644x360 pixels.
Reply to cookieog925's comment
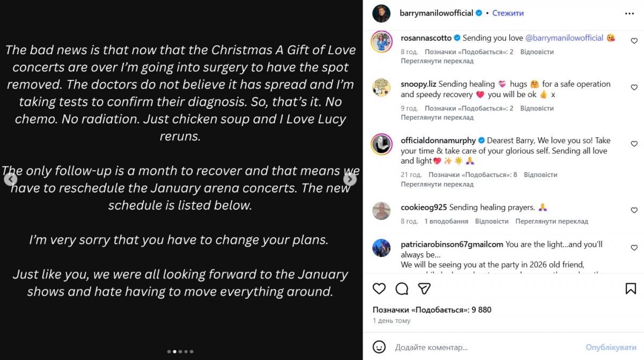(492, 221)
